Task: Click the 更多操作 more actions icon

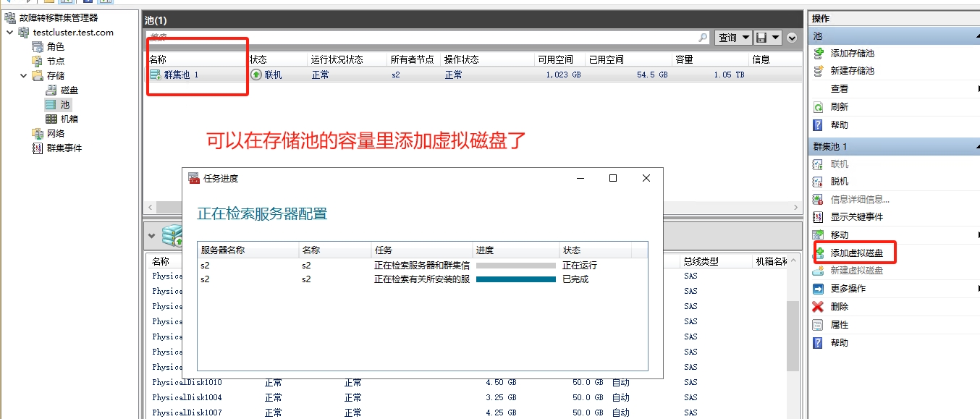Action: pos(819,289)
